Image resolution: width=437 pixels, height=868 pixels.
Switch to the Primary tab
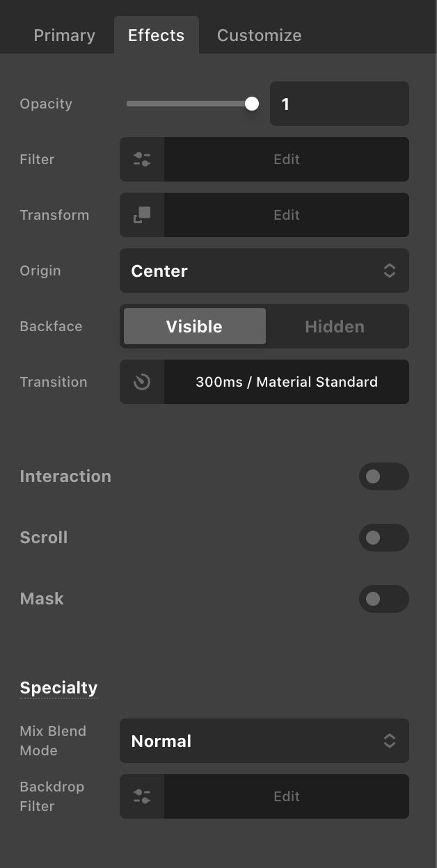pyautogui.click(x=64, y=35)
